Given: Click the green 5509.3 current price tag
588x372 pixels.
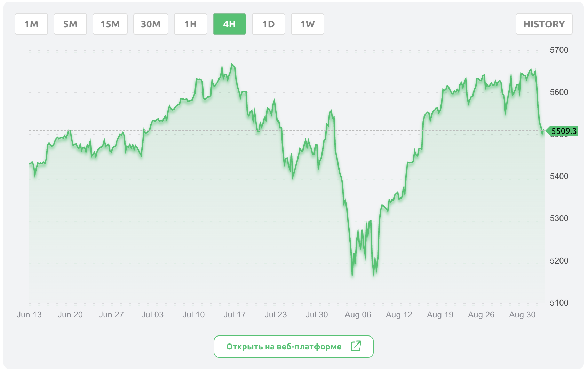Looking at the screenshot, I should [564, 131].
